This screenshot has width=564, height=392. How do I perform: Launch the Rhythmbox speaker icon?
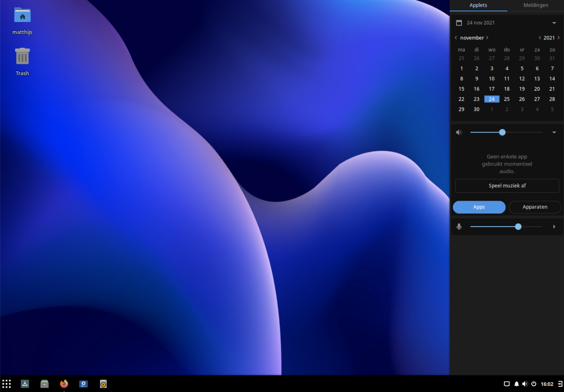pyautogui.click(x=103, y=384)
